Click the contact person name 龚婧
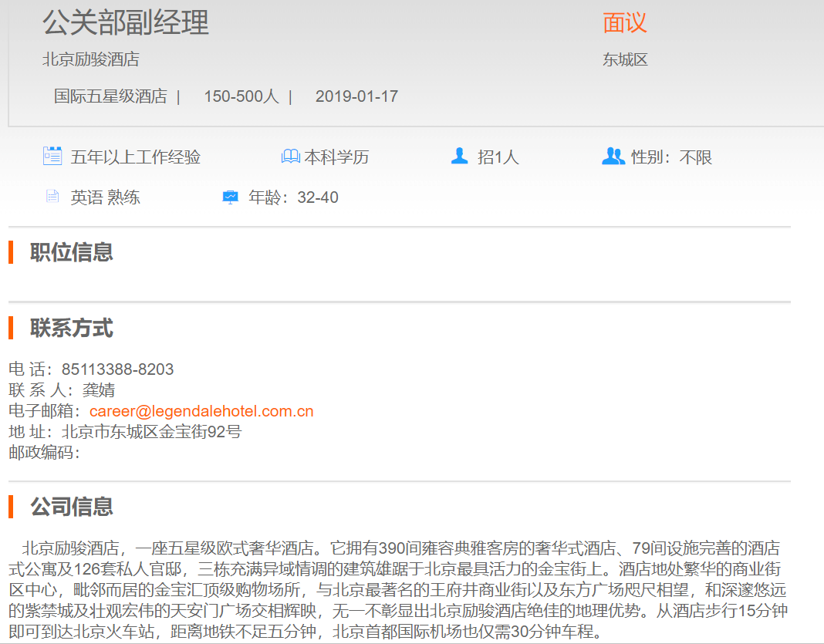The height and width of the screenshot is (644, 824). [x=99, y=390]
